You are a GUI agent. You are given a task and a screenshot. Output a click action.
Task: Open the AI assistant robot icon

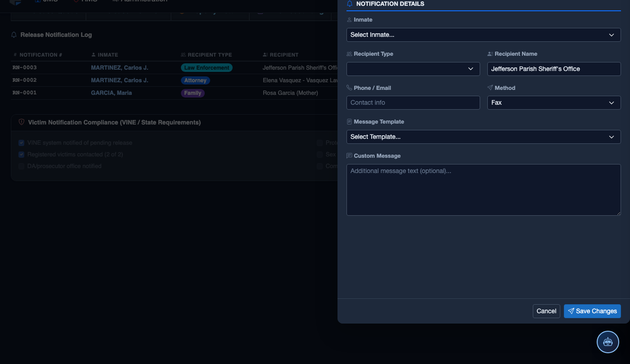[x=608, y=342]
